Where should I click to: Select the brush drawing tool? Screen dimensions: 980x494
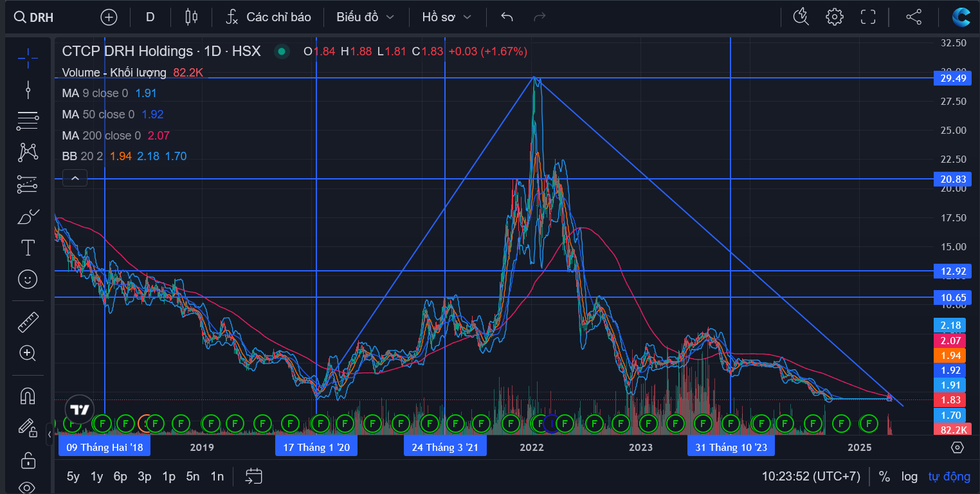coord(28,216)
